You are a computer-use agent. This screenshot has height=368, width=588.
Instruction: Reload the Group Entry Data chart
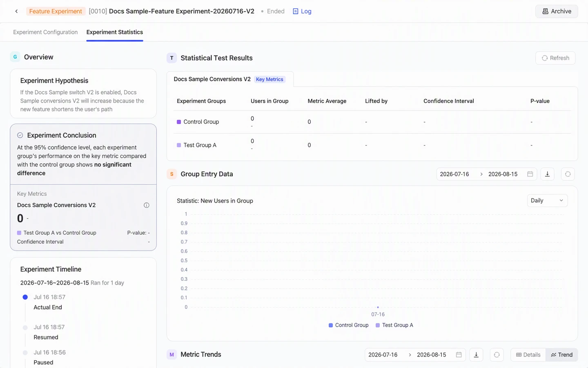coord(568,174)
